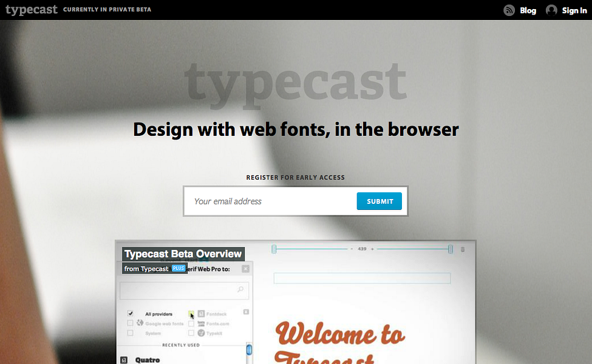Viewport: 592px width, 364px height.
Task: Click the from Typecast author link
Action: (146, 269)
